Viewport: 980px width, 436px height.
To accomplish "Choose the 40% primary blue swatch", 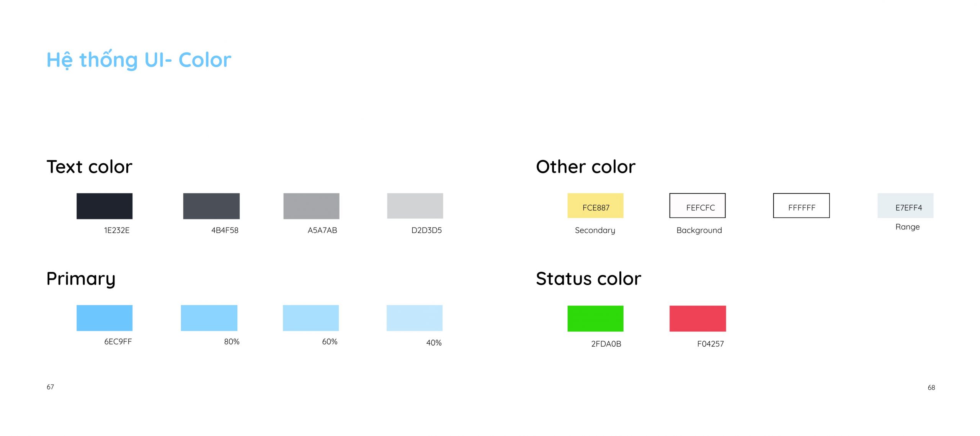I will [x=415, y=318].
